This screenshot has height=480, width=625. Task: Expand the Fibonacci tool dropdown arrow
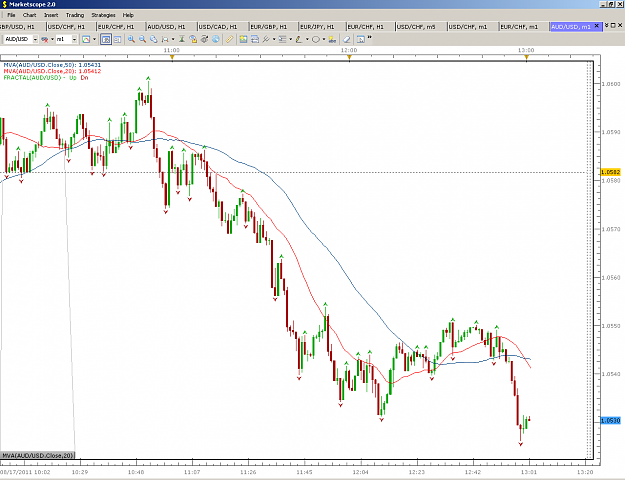tap(291, 39)
